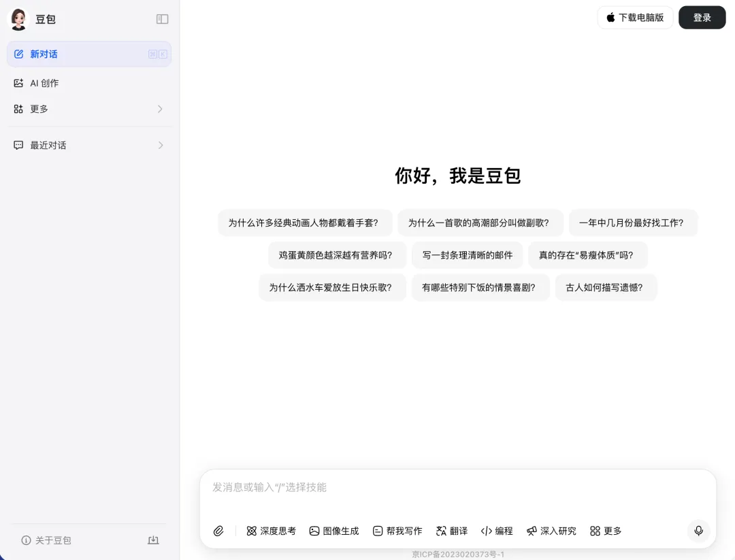Select suggestion 写一封条理清晰的邮件
The image size is (735, 560).
468,255
